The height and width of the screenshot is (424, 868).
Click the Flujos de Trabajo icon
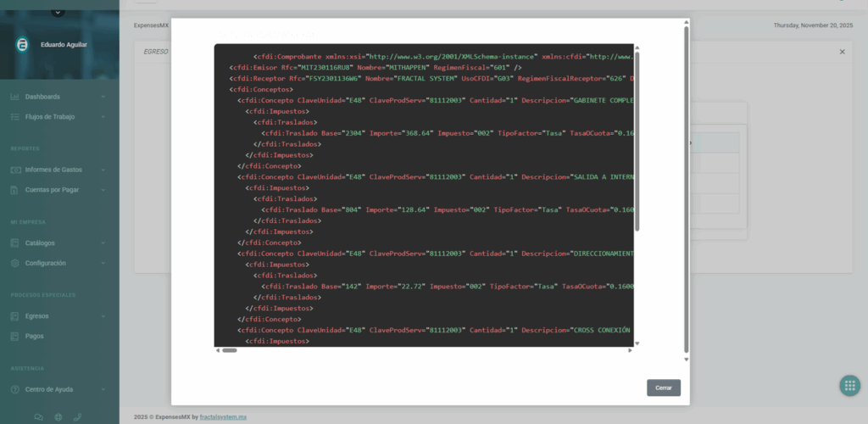(x=15, y=116)
